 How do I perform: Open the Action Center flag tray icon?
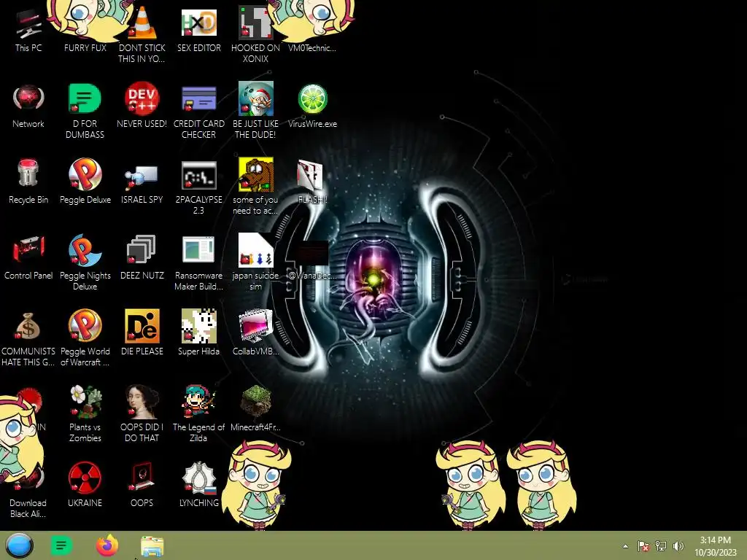tap(643, 546)
